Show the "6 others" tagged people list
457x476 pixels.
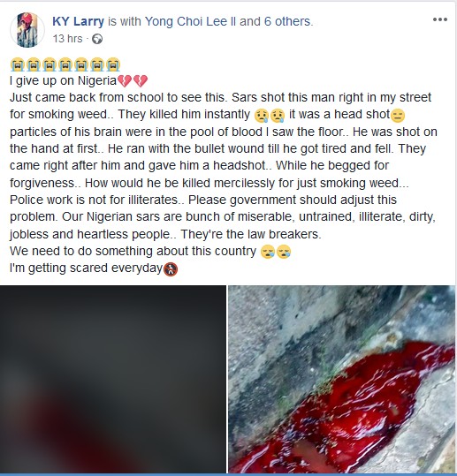(x=288, y=21)
